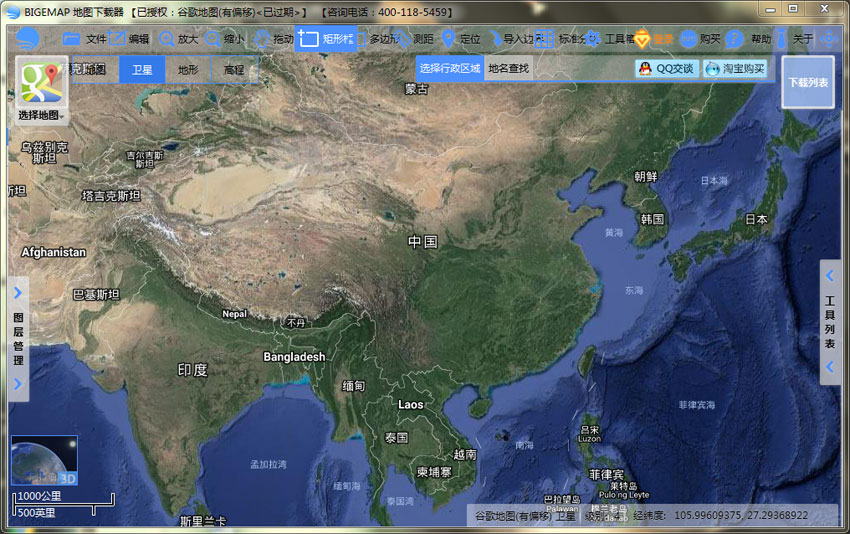Click the 蒙古 label on map
Viewport: 850px width, 534px height.
[x=416, y=89]
